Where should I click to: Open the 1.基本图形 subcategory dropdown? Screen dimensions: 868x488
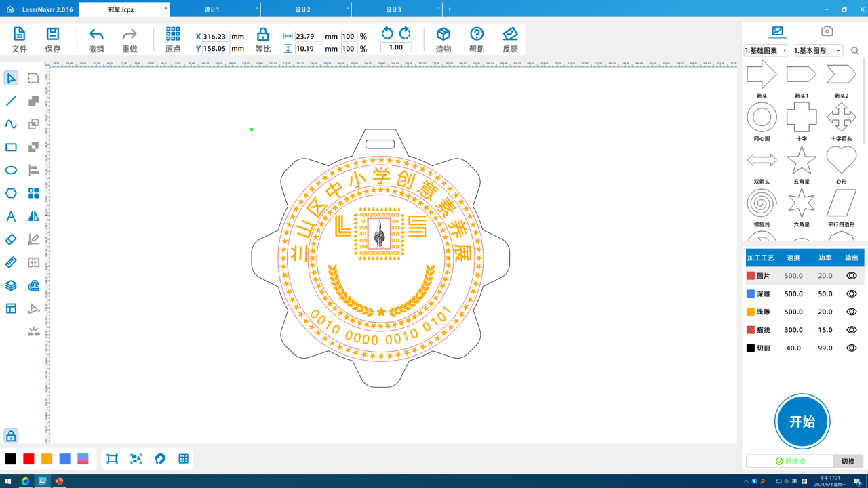point(818,51)
